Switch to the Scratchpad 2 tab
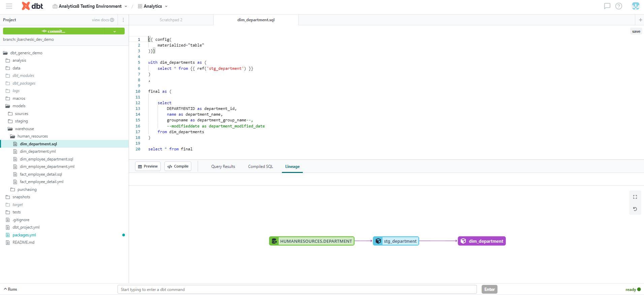The height and width of the screenshot is (295, 644). (171, 20)
